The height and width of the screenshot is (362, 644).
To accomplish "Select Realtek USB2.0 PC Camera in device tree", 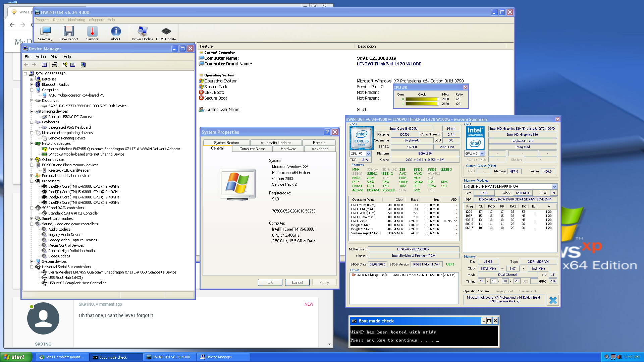I will point(70,117).
